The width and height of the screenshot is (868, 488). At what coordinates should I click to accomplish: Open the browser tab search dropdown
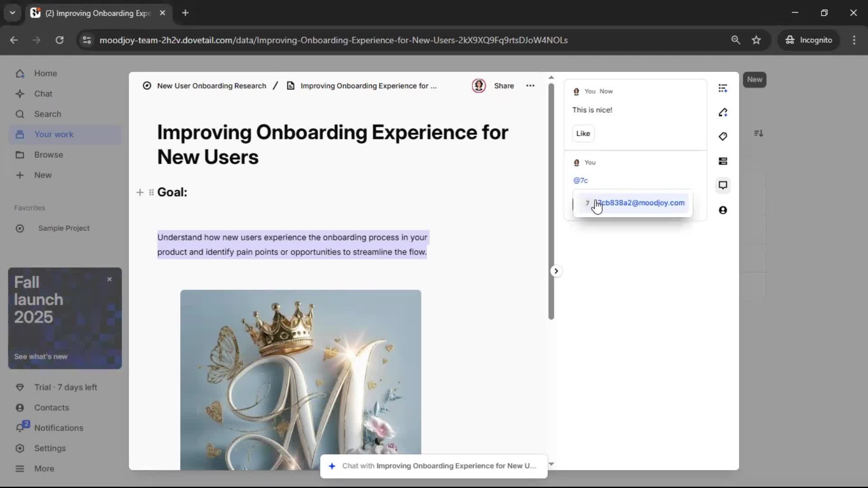pos(12,13)
